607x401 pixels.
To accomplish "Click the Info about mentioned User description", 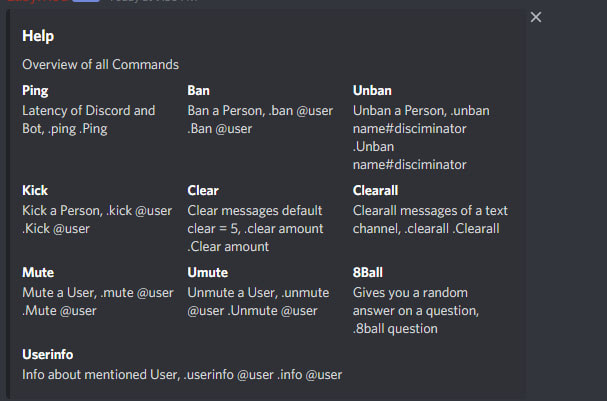I will [182, 375].
